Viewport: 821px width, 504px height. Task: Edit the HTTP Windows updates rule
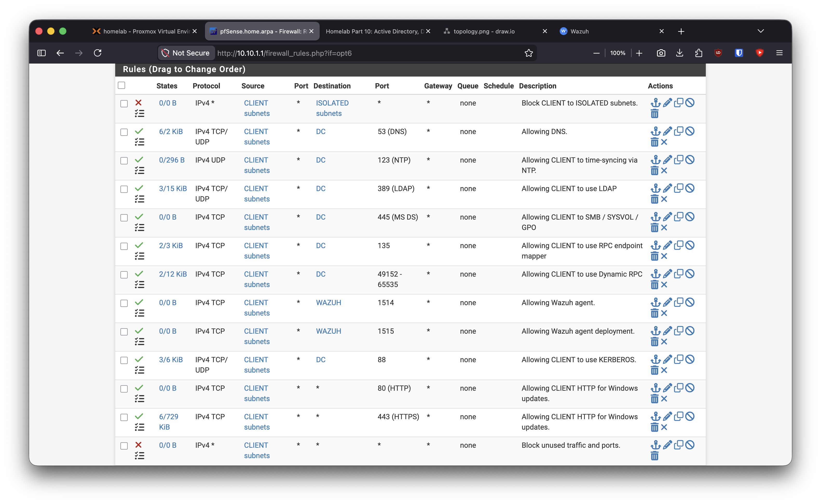(x=667, y=388)
